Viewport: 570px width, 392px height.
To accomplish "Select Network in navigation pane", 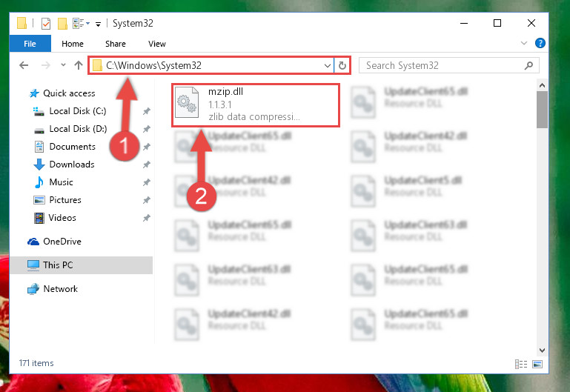I will 53,289.
